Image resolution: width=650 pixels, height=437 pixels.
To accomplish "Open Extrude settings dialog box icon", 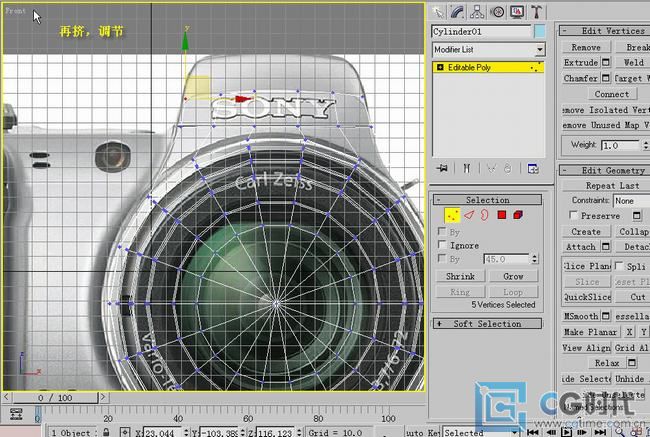I will tap(606, 62).
